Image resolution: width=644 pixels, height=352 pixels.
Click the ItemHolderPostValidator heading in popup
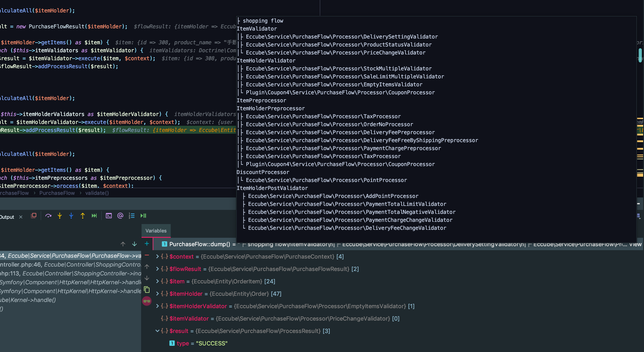(272, 188)
